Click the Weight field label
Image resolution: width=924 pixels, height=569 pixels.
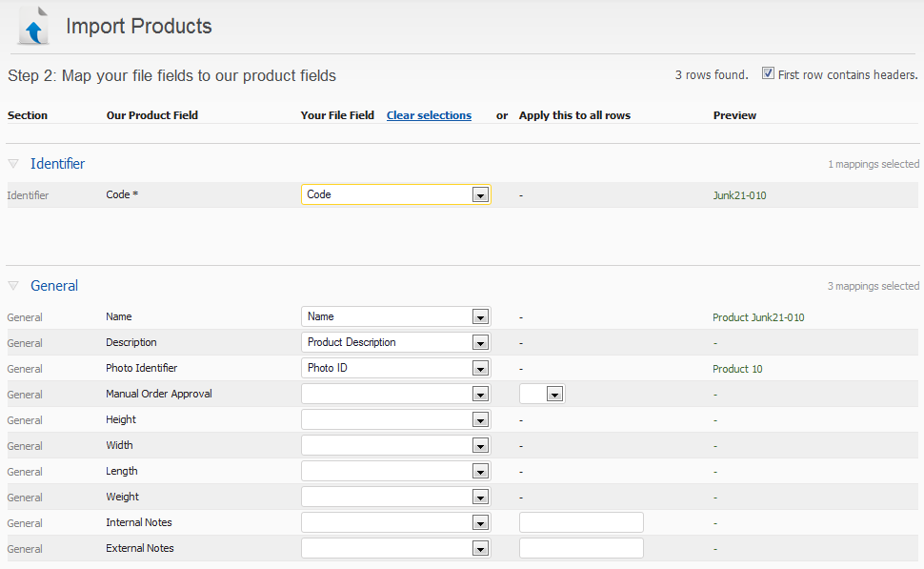pyautogui.click(x=123, y=498)
